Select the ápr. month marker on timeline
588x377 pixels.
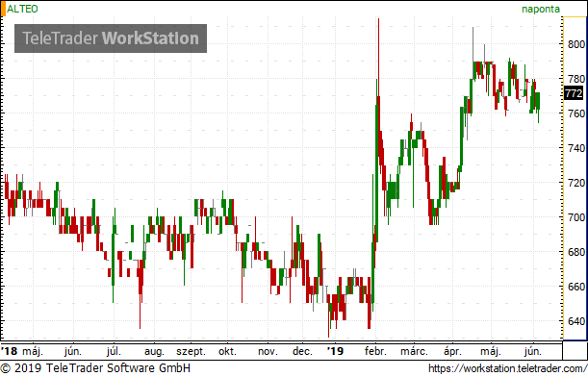[x=452, y=352]
